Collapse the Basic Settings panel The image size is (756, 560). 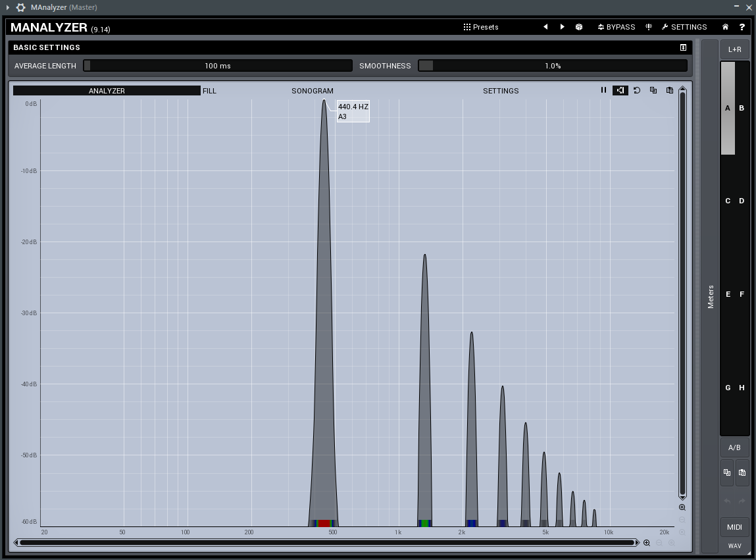683,47
